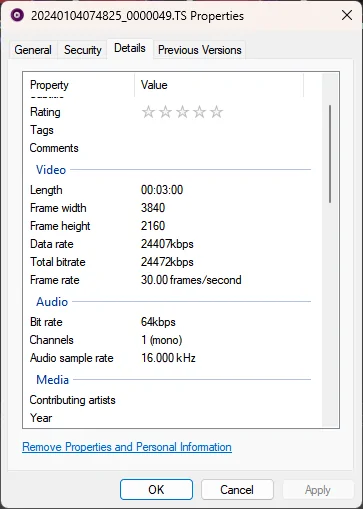Select the Year property row

[170, 418]
